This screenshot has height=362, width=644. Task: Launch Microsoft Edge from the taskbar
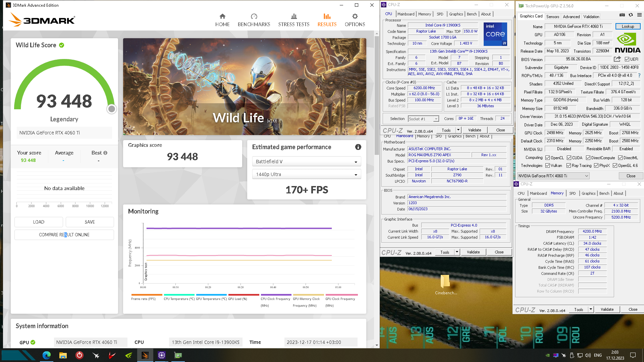(46, 355)
